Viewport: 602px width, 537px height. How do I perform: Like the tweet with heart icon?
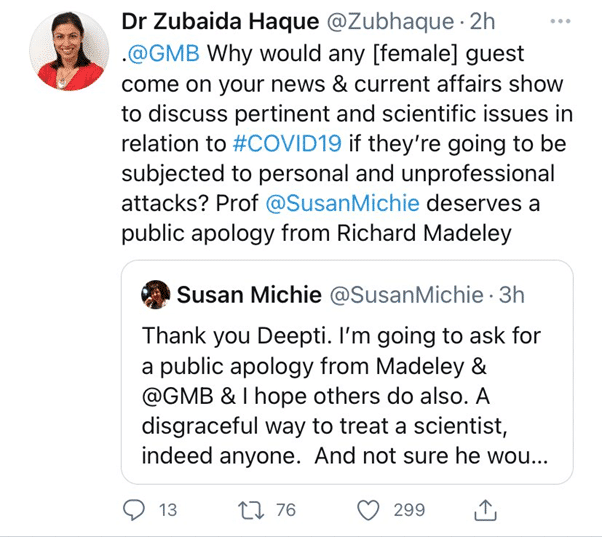[x=369, y=510]
